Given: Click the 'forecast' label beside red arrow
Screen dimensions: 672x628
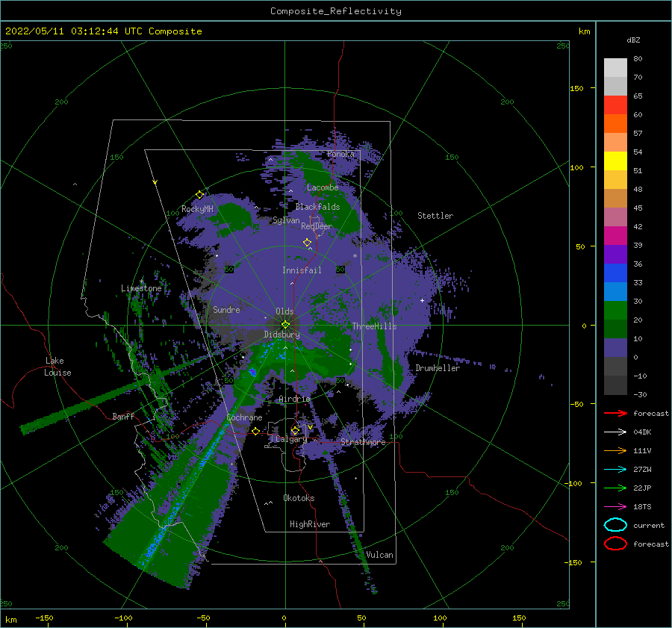Looking at the screenshot, I should point(651,413).
